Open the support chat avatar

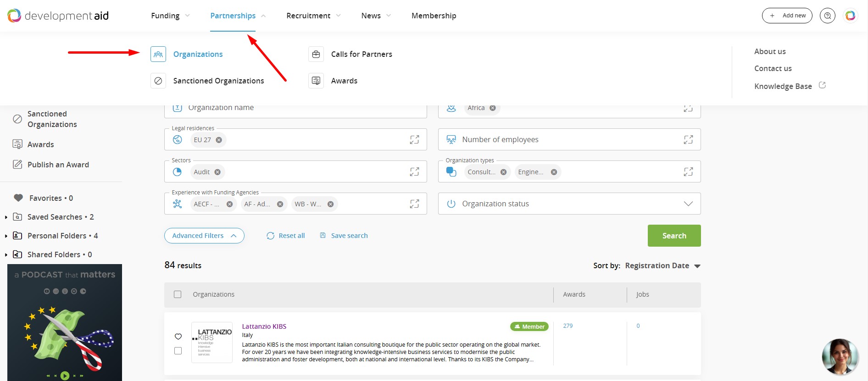(x=840, y=356)
